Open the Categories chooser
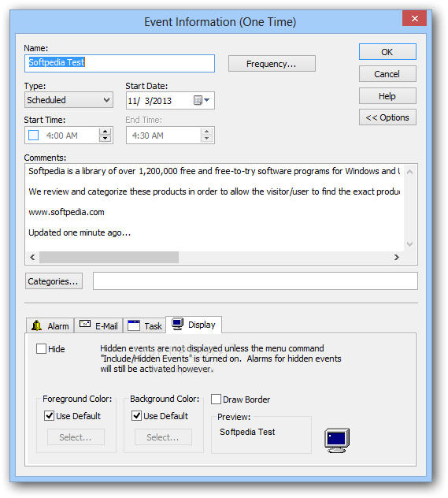This screenshot has width=448, height=498. (54, 281)
